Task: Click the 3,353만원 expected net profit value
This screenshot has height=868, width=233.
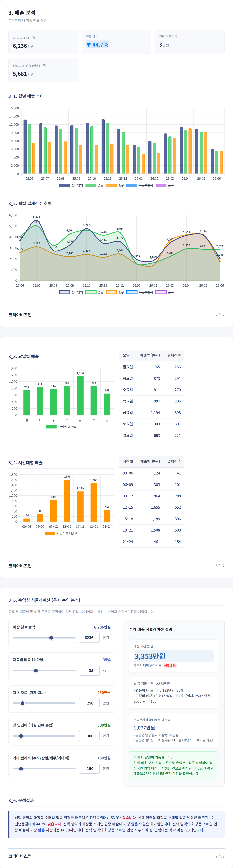Action: click(x=150, y=656)
